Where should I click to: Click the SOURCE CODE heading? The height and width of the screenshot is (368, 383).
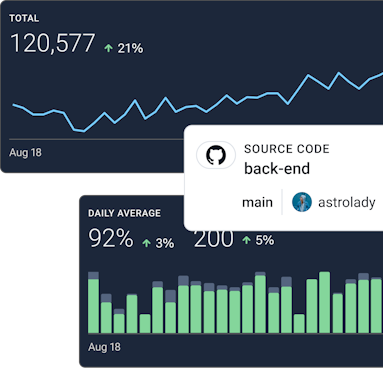pyautogui.click(x=287, y=149)
